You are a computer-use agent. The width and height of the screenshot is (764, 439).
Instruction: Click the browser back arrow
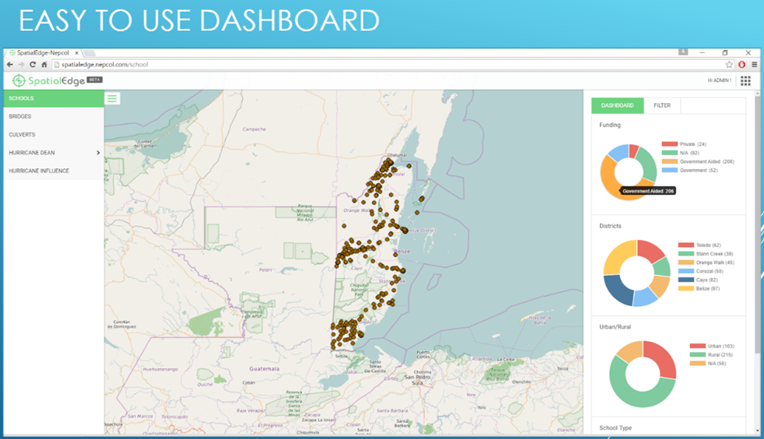[9, 64]
